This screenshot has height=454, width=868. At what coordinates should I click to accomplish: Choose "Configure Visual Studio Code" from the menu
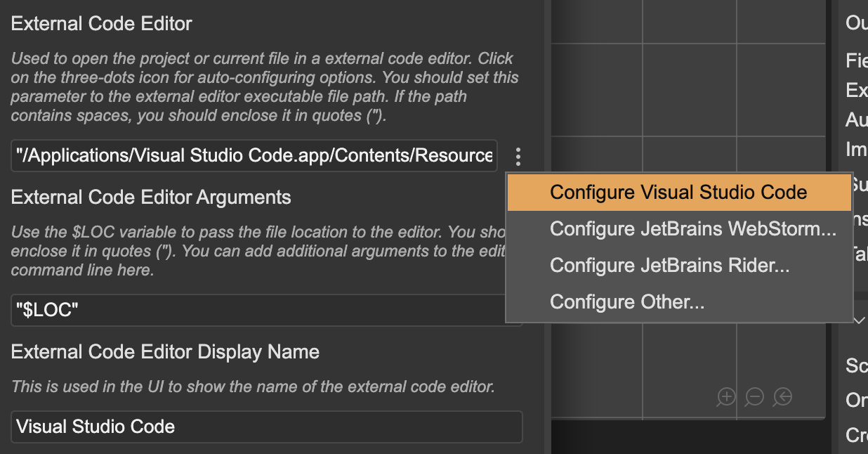click(x=678, y=192)
